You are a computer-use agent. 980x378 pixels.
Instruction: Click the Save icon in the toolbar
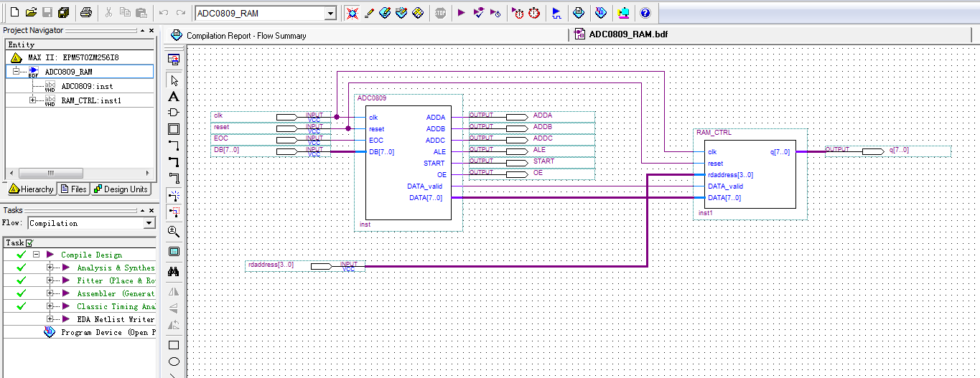47,13
